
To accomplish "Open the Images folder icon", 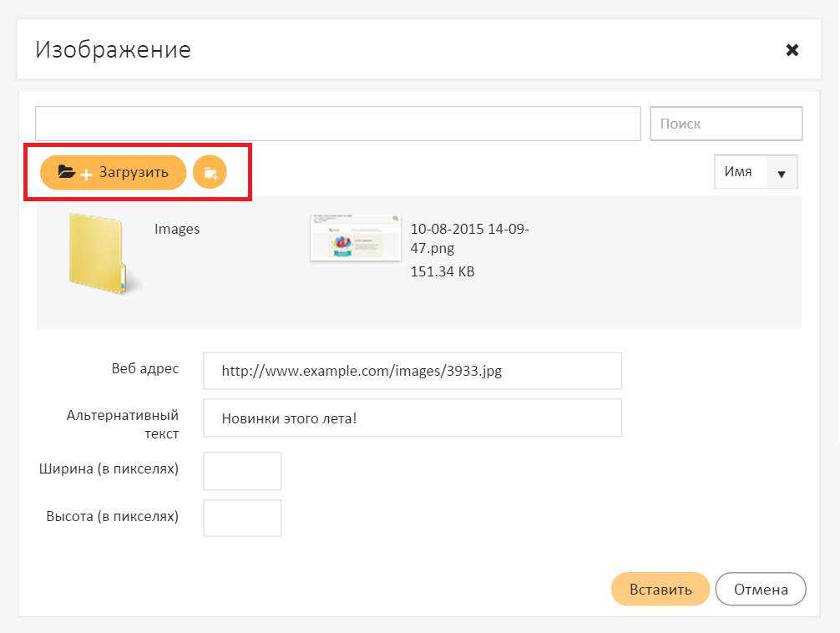I will (96, 254).
